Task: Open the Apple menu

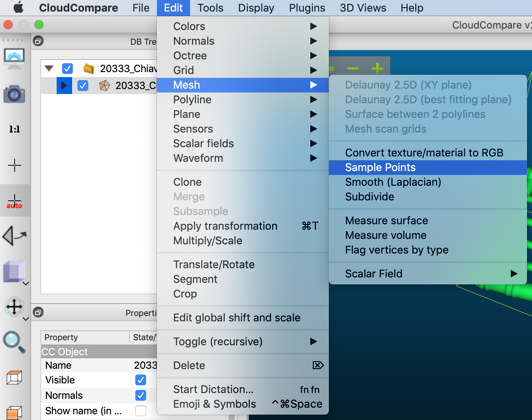Action: point(18,8)
